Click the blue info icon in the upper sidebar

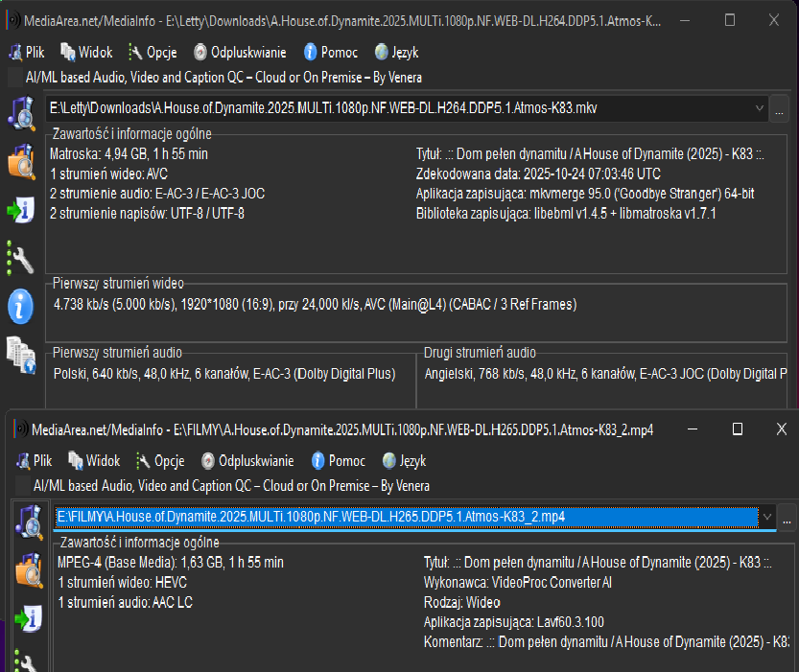click(20, 307)
